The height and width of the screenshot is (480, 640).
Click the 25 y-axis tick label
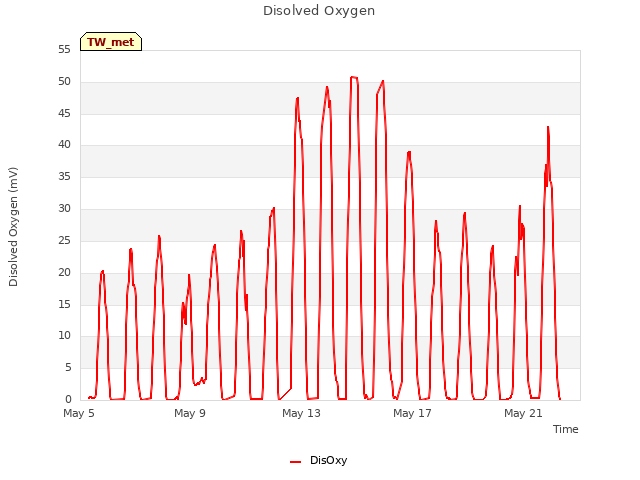[64, 241]
